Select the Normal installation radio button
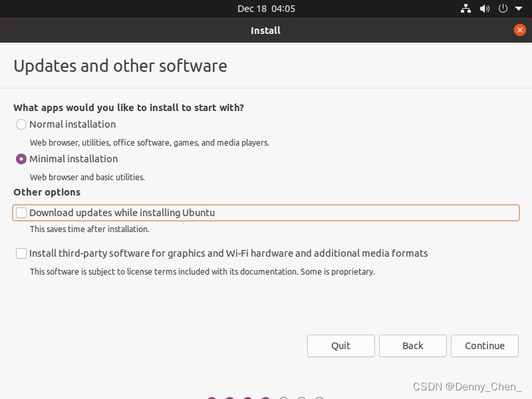The height and width of the screenshot is (399, 532). point(21,124)
